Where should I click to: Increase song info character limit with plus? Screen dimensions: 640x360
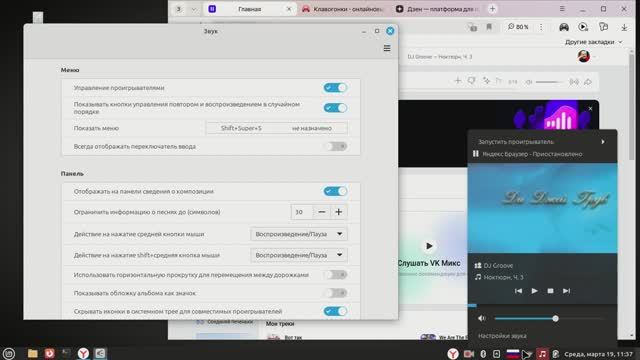pos(338,212)
